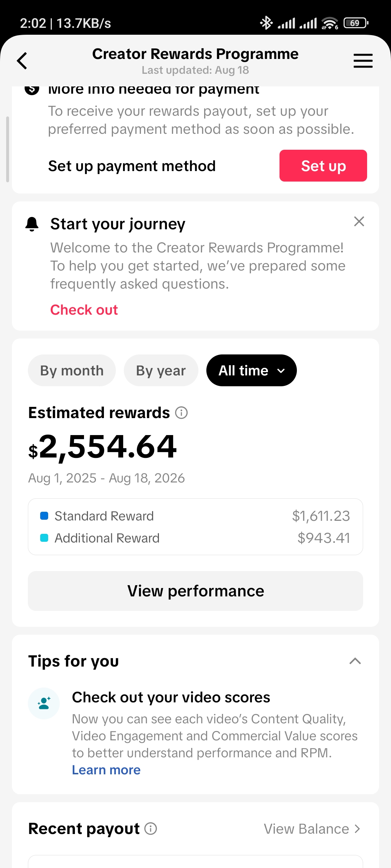Tap the Wi-Fi status icon
Viewport: 391px width, 868px height.
329,23
